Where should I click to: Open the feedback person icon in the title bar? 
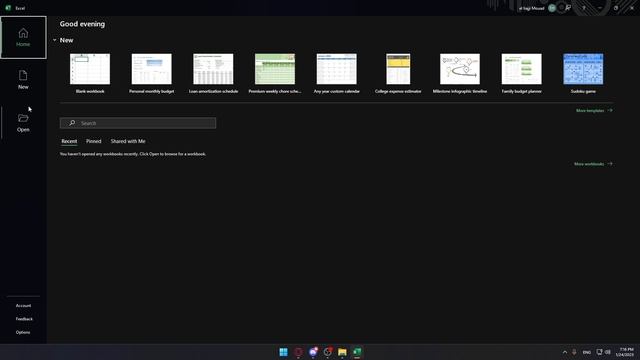click(568, 8)
